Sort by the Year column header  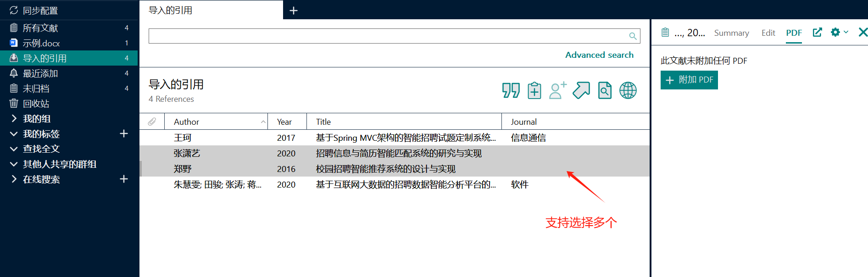pos(287,122)
